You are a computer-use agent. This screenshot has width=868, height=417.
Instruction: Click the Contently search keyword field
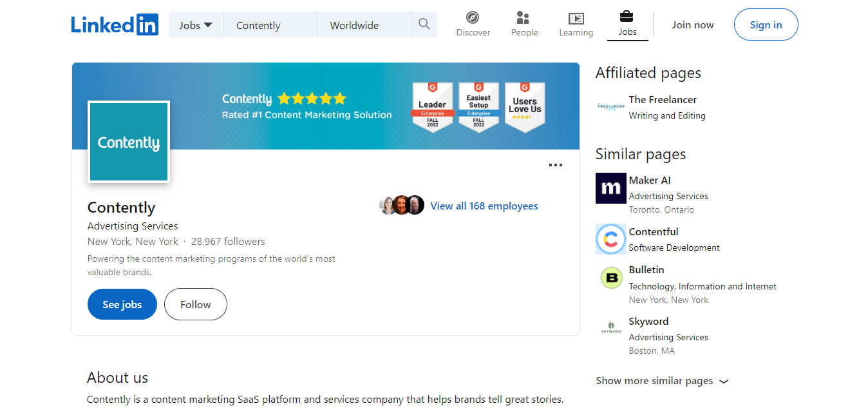point(270,25)
